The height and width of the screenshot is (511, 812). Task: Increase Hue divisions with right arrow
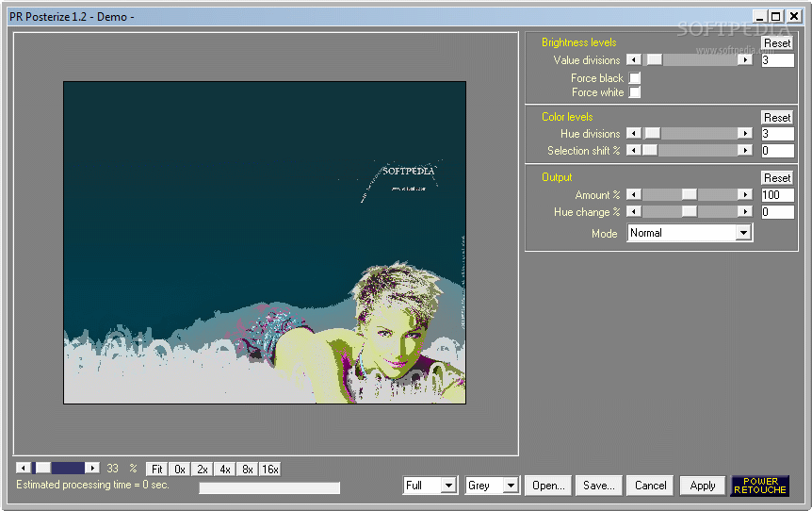745,134
